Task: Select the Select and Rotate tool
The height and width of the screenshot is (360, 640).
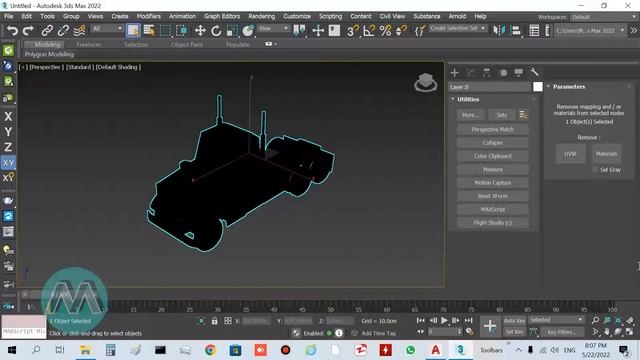Action: coord(216,31)
